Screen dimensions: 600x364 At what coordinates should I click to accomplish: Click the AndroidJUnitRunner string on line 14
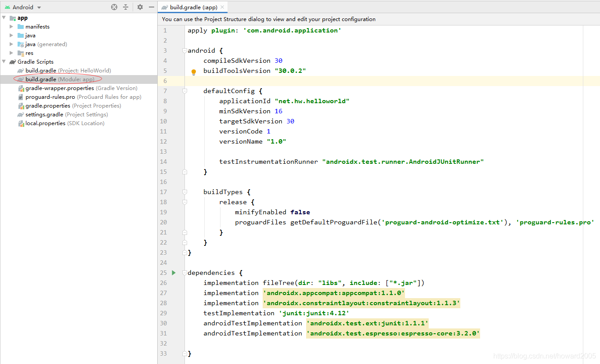(x=403, y=162)
